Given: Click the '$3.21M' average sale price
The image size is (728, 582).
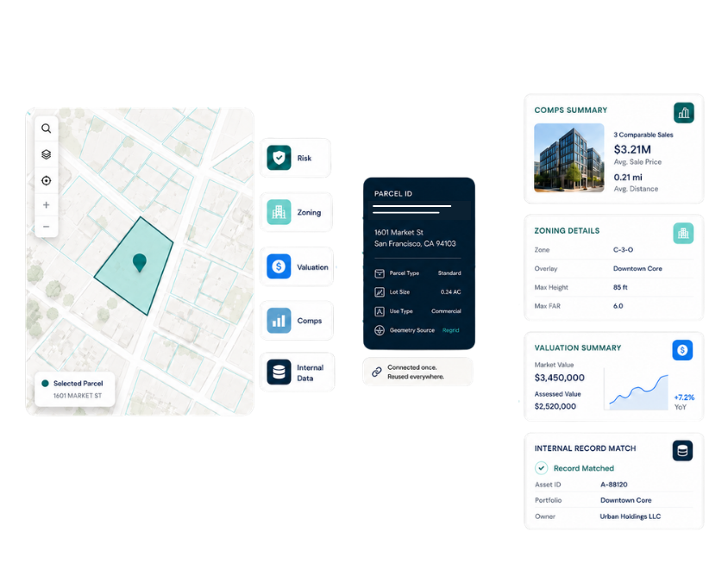Looking at the screenshot, I should point(632,149).
